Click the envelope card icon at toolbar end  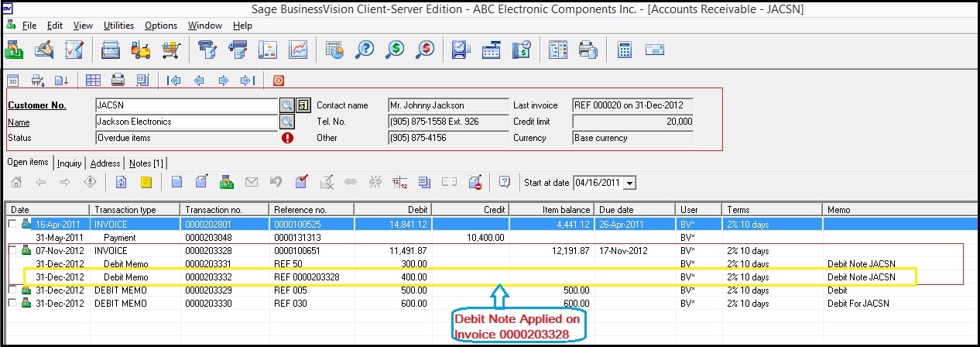[655, 50]
